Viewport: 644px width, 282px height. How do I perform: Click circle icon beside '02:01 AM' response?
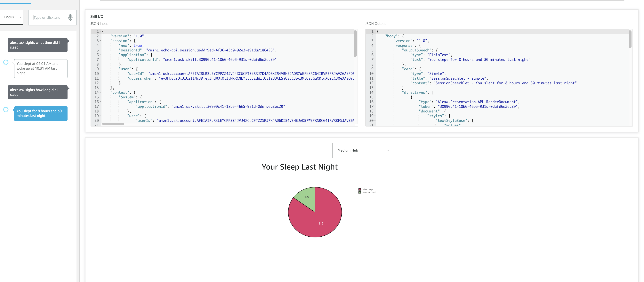click(x=6, y=62)
